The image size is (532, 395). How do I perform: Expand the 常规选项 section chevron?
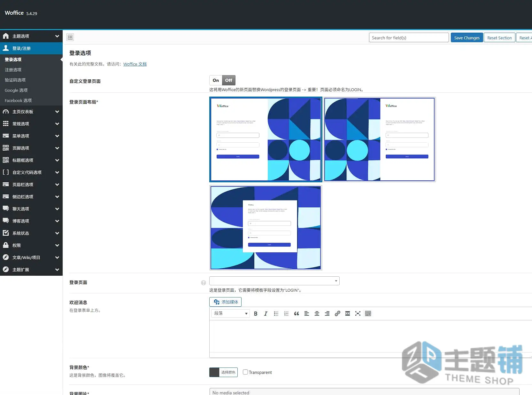pyautogui.click(x=57, y=124)
